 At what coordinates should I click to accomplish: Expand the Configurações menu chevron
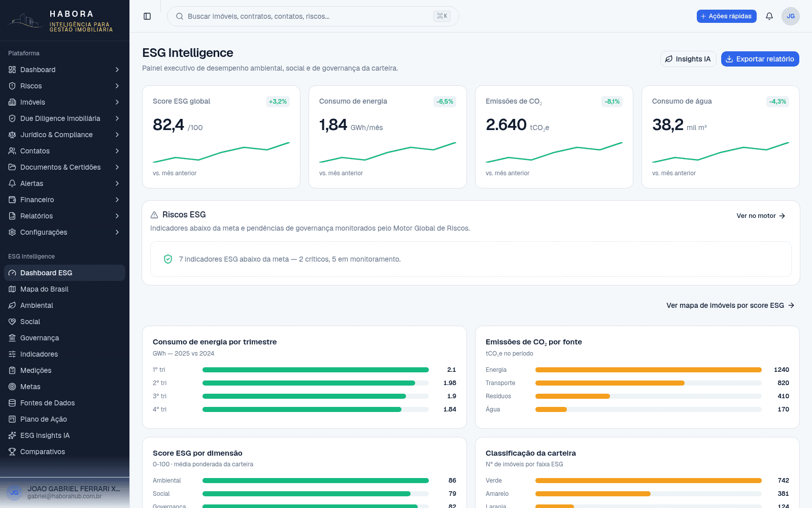click(x=117, y=232)
